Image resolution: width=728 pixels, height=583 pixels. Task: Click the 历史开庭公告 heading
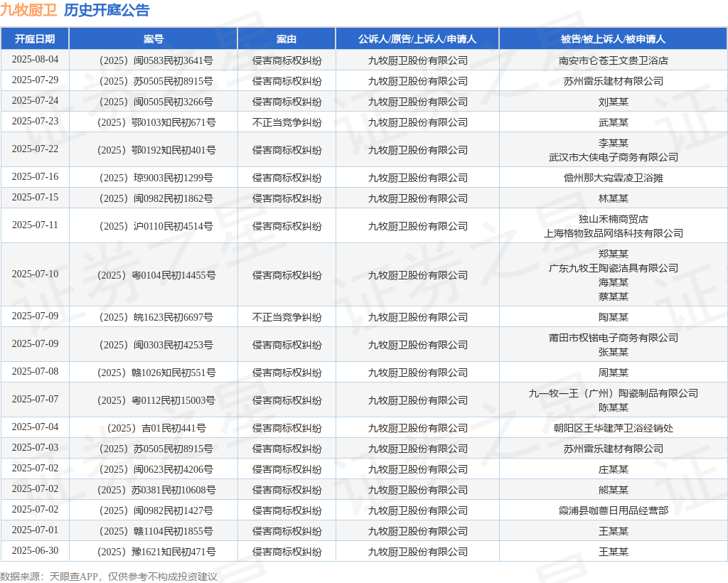pos(107,10)
